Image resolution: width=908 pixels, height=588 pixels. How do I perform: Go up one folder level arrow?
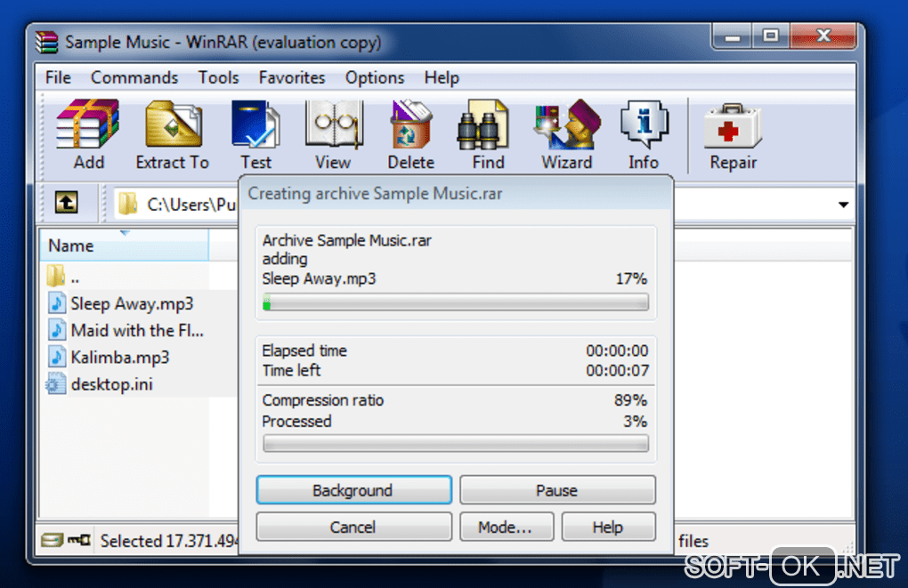tap(67, 203)
